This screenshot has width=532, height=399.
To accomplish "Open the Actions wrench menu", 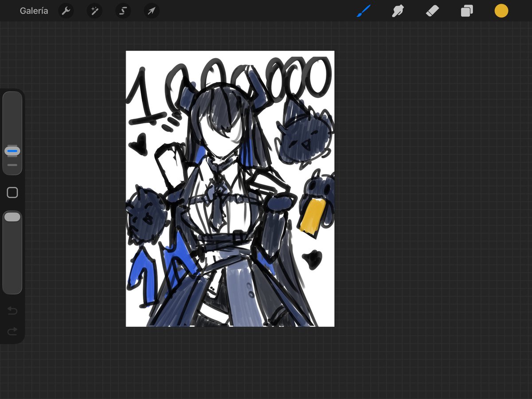I will (66, 11).
